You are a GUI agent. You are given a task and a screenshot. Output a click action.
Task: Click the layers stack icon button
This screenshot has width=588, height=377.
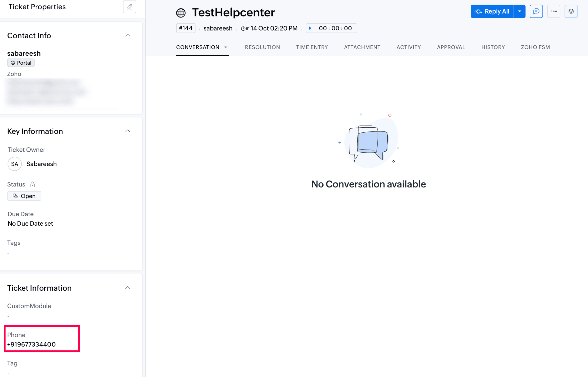571,11
